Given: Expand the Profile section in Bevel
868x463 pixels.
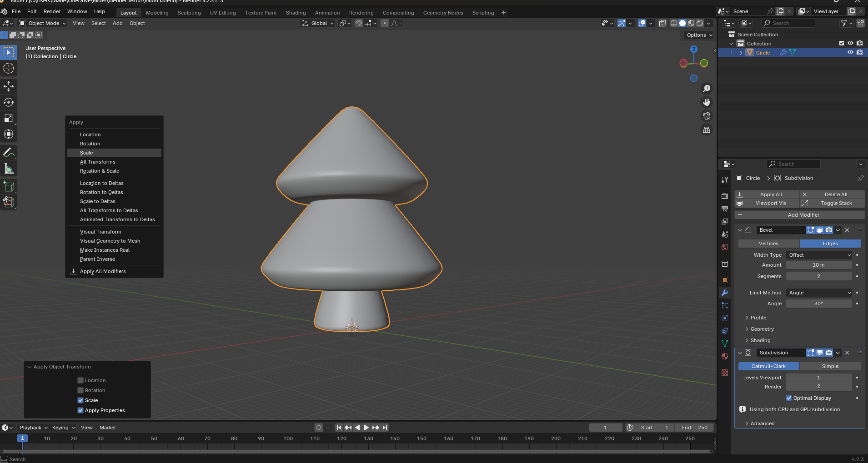Looking at the screenshot, I should [758, 318].
